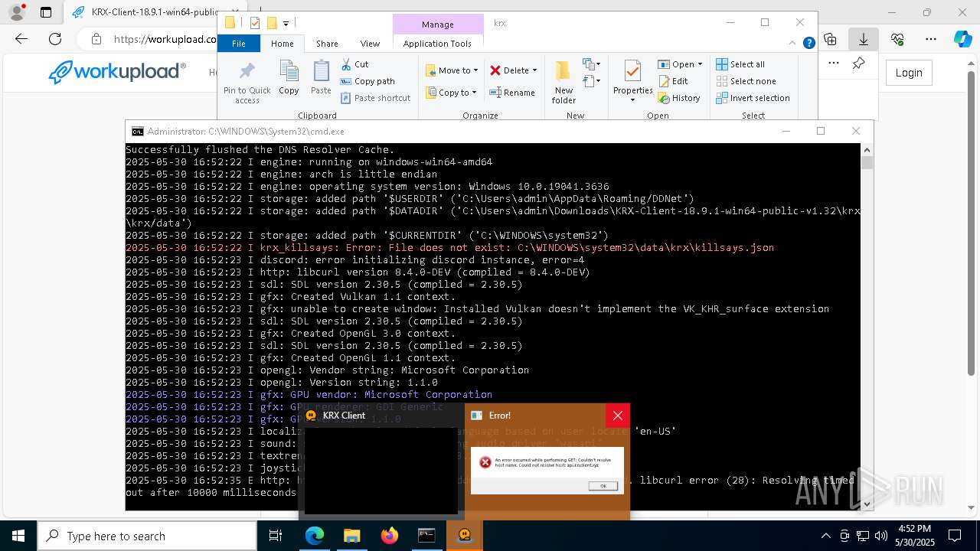Screen dimensions: 980x551
Task: Open Task View on the taskbar
Action: coord(276,536)
